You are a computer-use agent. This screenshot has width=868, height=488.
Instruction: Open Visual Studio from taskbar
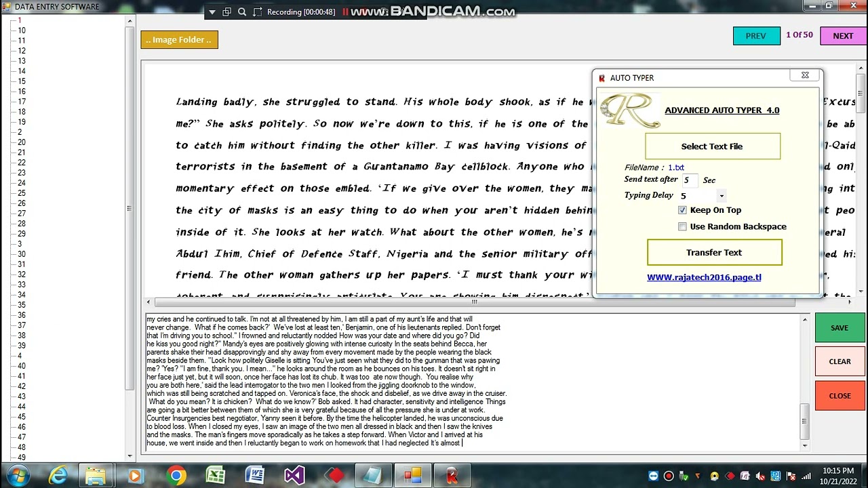click(294, 476)
